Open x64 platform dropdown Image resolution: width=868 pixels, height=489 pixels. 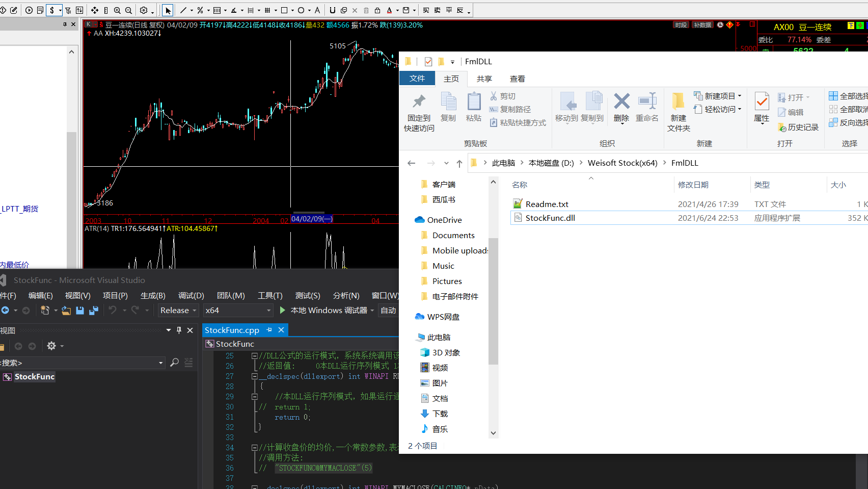[x=238, y=310]
